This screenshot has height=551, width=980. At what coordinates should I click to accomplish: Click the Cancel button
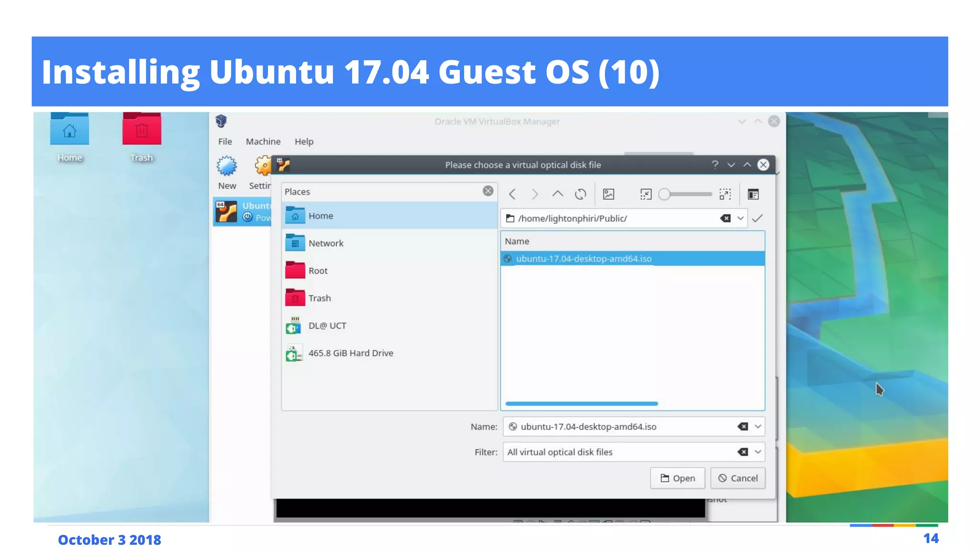point(738,478)
